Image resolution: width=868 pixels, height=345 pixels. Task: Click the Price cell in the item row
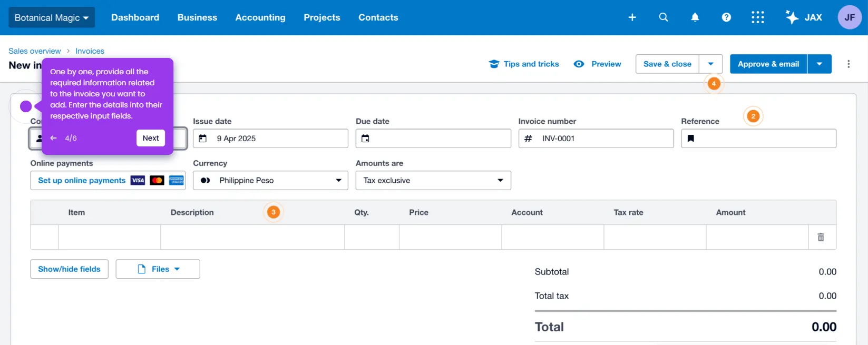pyautogui.click(x=451, y=237)
